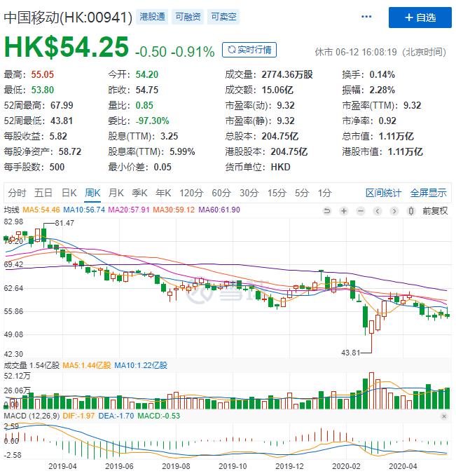Viewport: 456px width, 476px height.
Task: Click the 2019-04 date axis label
Action: [x=62, y=466]
